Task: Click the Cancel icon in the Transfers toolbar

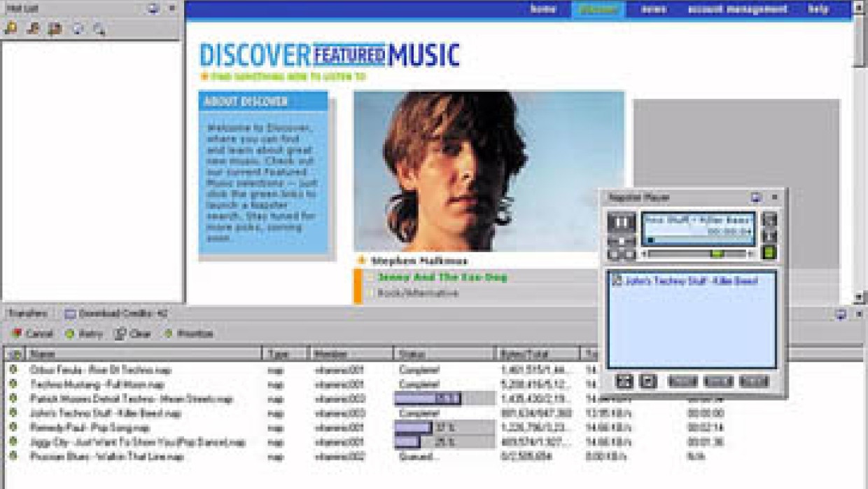Action: coord(17,333)
